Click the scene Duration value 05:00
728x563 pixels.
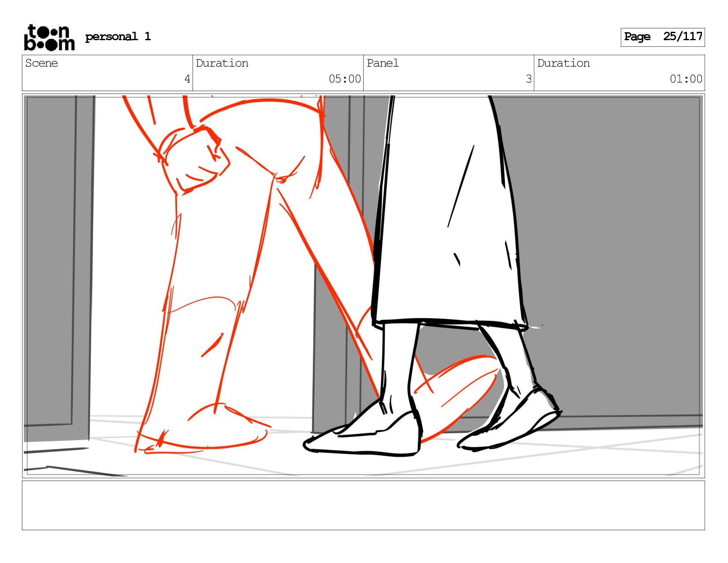click(345, 79)
